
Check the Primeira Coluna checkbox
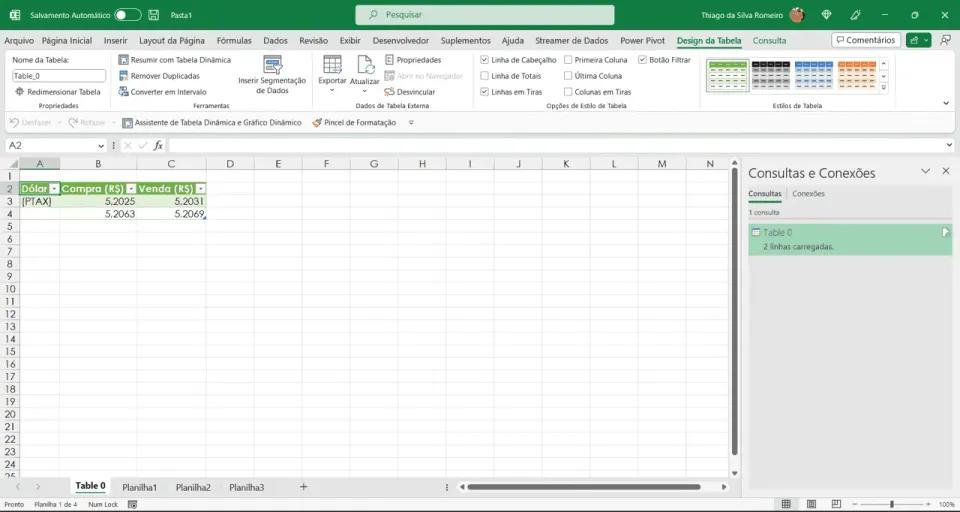[568, 60]
